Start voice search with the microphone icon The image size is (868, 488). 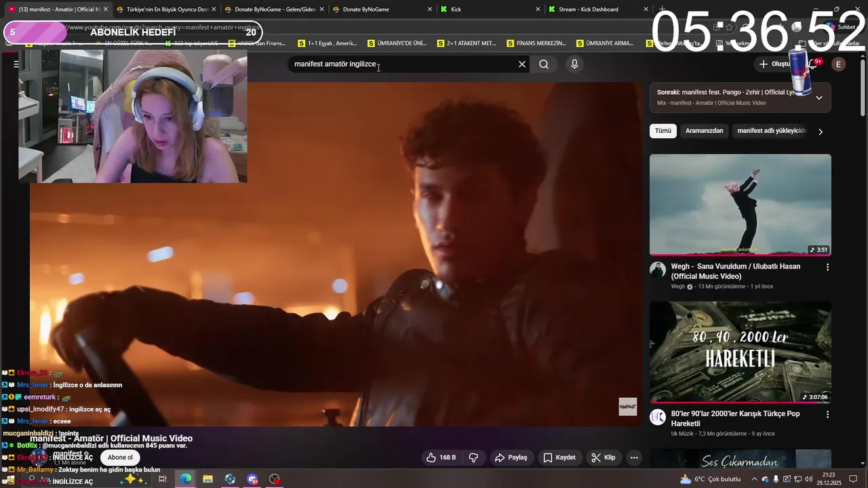pos(574,64)
